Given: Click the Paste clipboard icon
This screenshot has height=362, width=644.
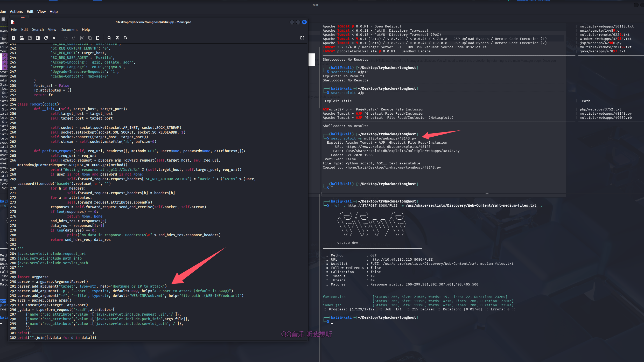Looking at the screenshot, I should coord(98,38).
